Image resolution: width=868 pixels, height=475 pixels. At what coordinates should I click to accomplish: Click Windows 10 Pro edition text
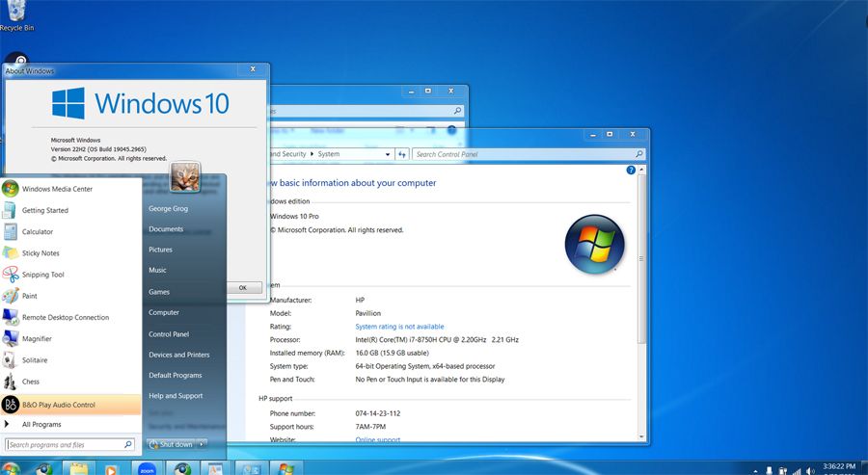click(x=294, y=216)
